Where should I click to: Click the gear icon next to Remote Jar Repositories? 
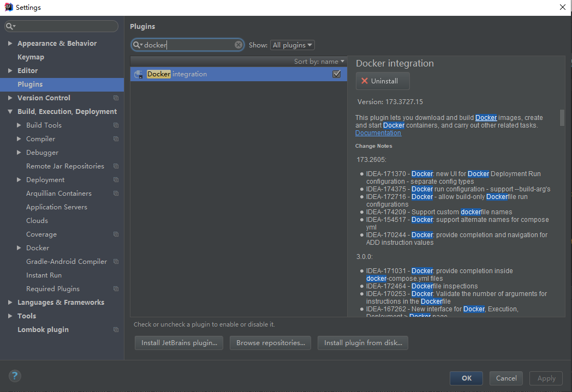[115, 166]
